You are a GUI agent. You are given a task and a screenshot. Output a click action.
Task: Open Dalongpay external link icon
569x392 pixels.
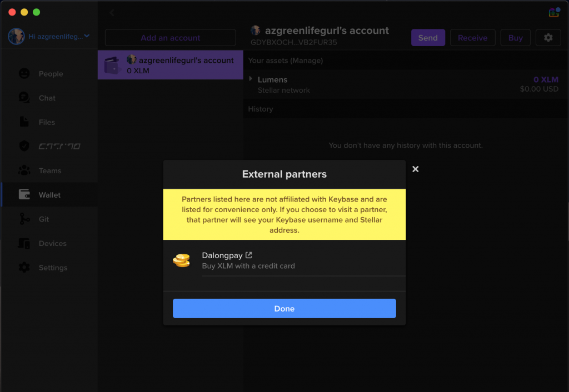coord(248,255)
